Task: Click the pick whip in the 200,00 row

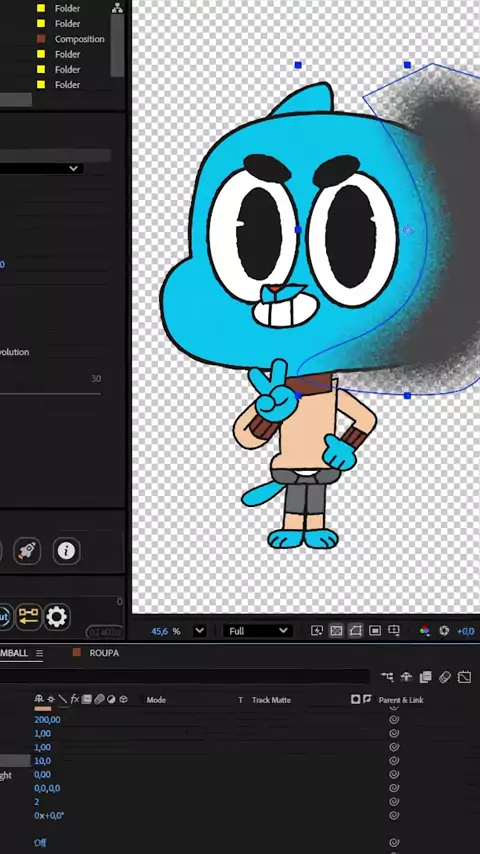Action: (394, 719)
